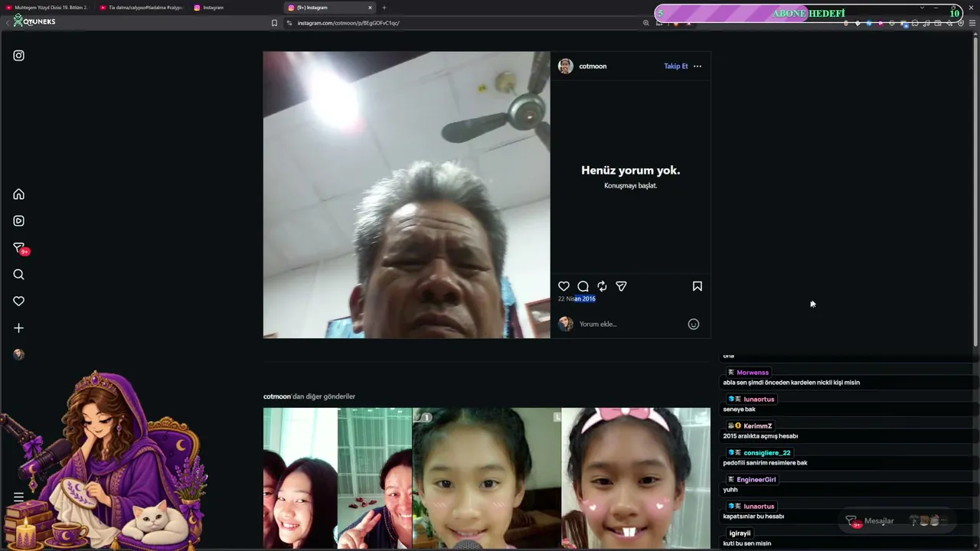Viewport: 980px width, 551px height.
Task: Close the '(9+) Instagram' tab
Action: coord(370,8)
